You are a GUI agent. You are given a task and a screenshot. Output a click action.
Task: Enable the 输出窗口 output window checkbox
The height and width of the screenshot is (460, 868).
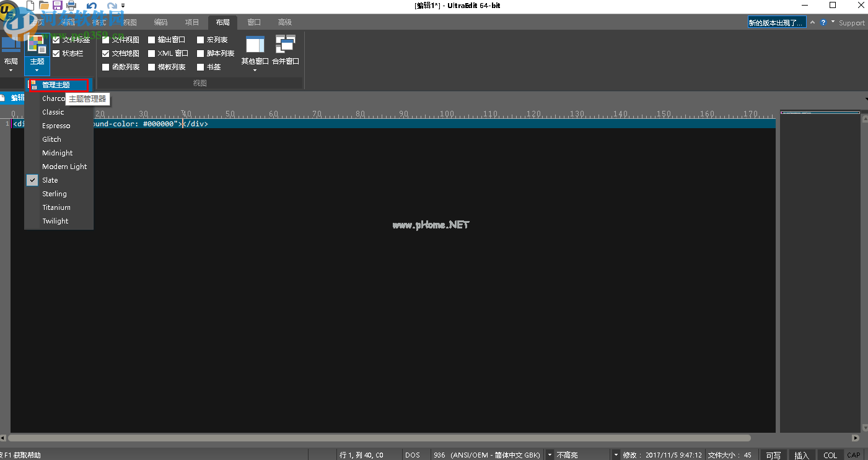pos(152,40)
